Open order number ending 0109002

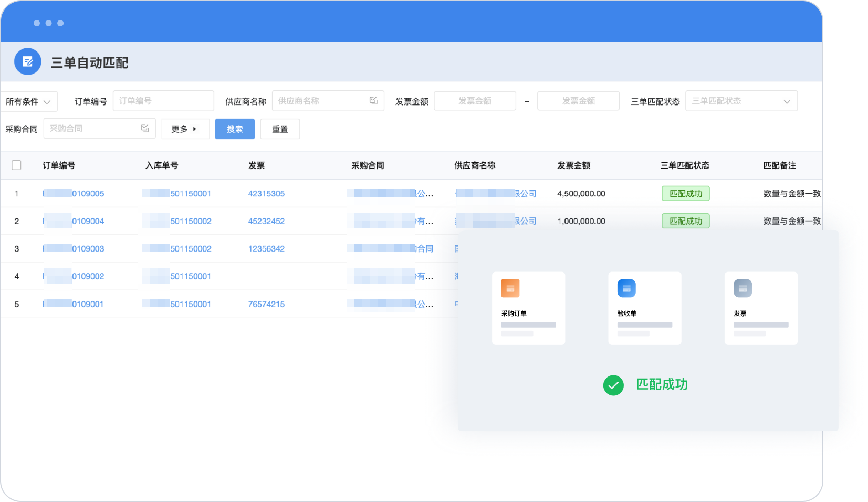74,276
